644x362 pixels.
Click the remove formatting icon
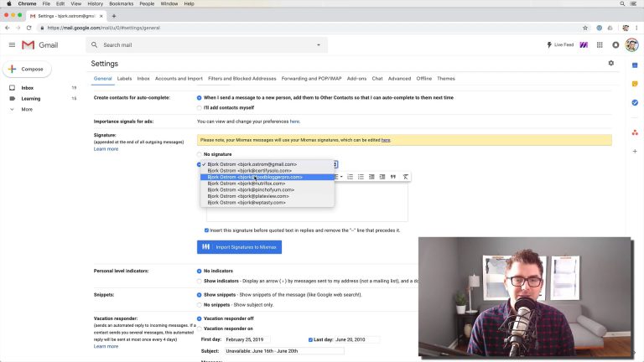coord(405,177)
